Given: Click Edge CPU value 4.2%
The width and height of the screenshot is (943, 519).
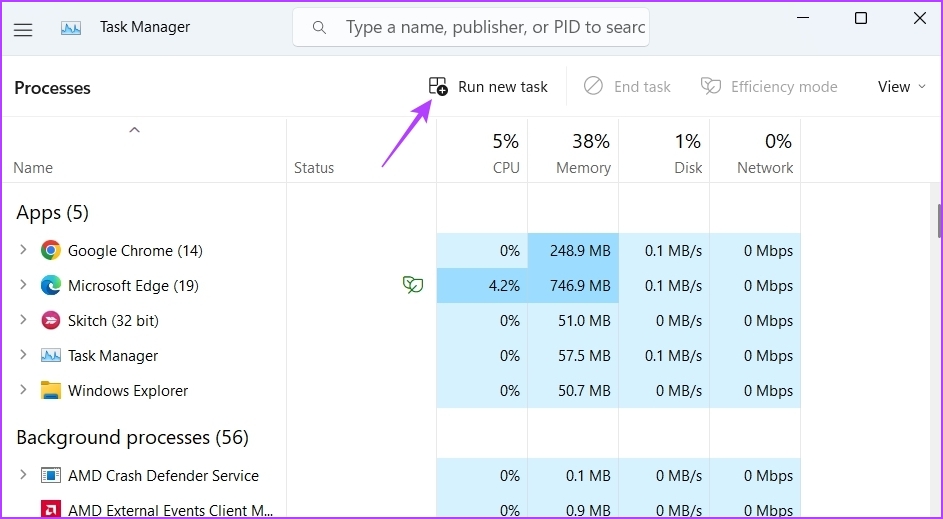Looking at the screenshot, I should click(504, 286).
